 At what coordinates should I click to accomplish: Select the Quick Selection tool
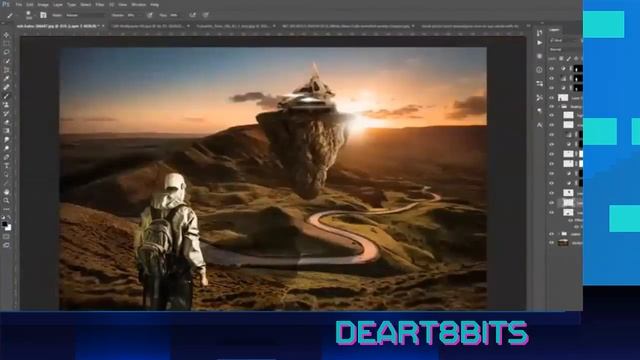[x=6, y=61]
